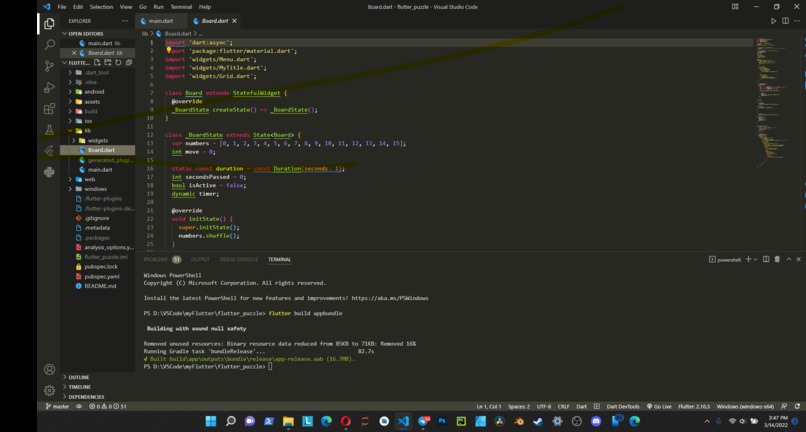Open the File menu
806x432 pixels.
(62, 7)
